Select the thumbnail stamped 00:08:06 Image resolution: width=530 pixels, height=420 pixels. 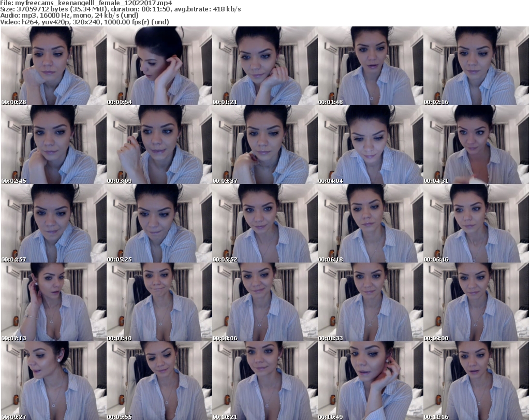pyautogui.click(x=264, y=302)
